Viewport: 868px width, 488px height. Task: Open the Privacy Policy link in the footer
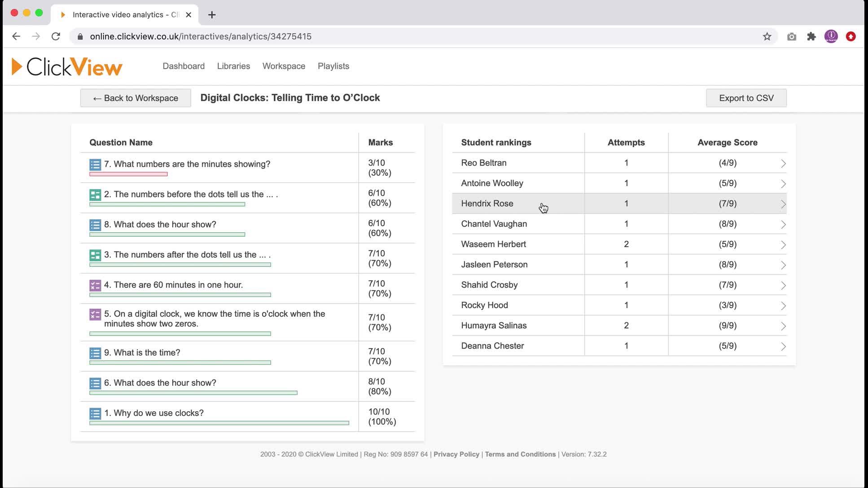456,454
